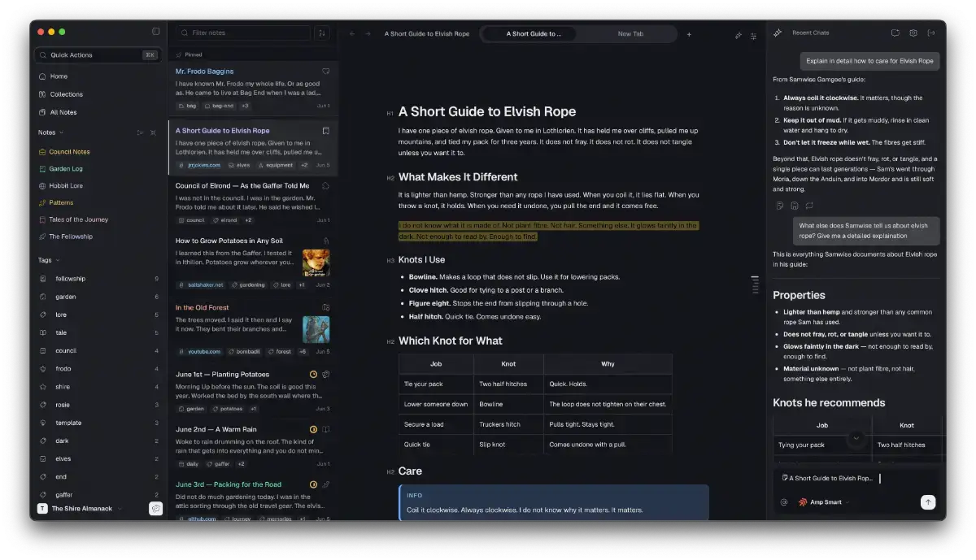Click the new folder icon beside Notes
This screenshot has width=976, height=560.
click(140, 132)
